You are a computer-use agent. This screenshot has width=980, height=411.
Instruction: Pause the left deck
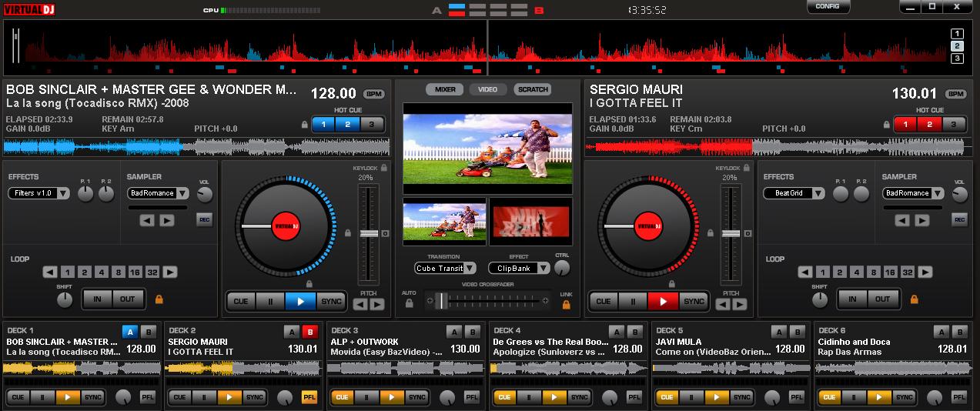(x=270, y=301)
